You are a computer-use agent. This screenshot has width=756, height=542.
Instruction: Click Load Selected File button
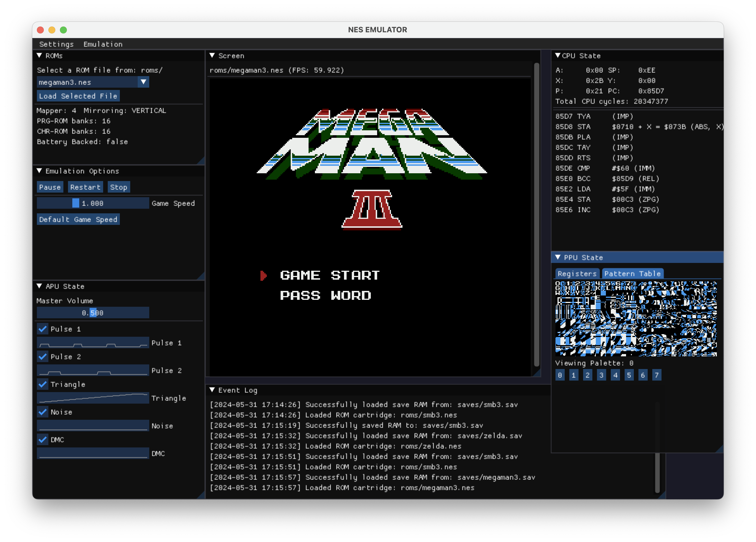[78, 96]
